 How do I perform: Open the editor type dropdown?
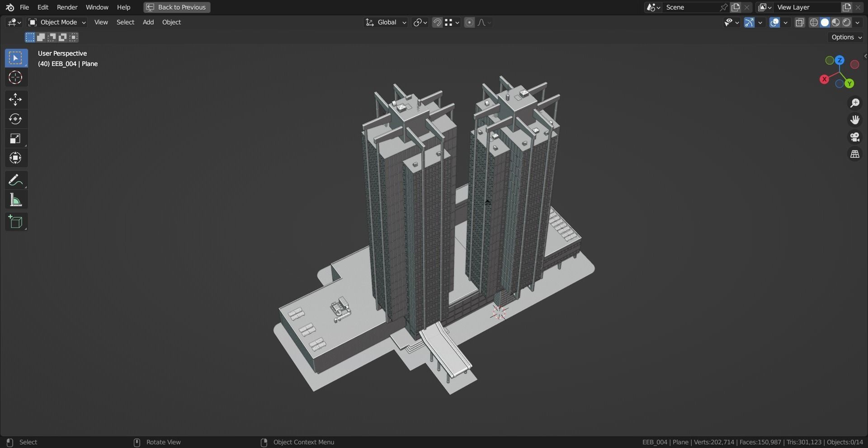point(14,22)
